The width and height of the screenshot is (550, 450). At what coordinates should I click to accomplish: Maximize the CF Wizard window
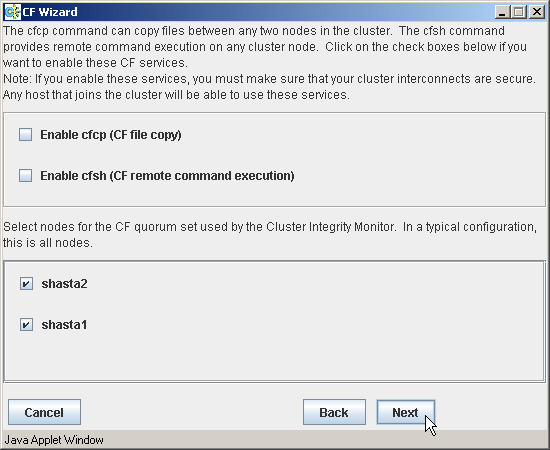pos(519,12)
